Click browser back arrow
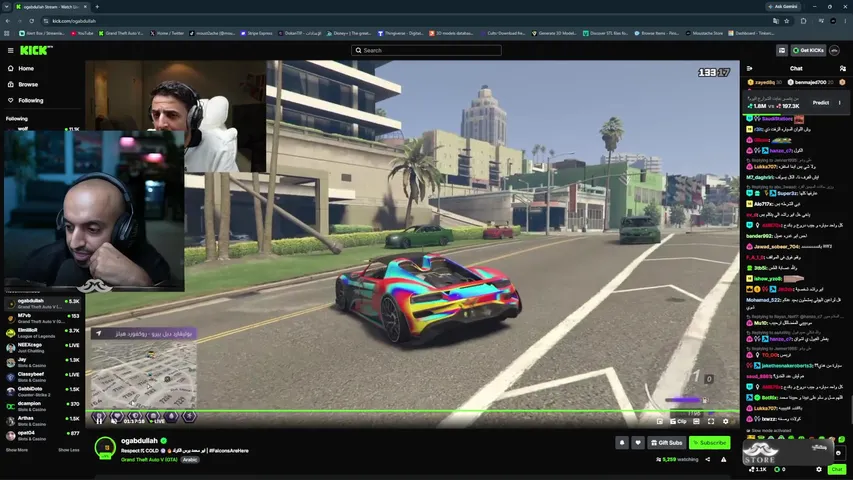 click(x=8, y=21)
